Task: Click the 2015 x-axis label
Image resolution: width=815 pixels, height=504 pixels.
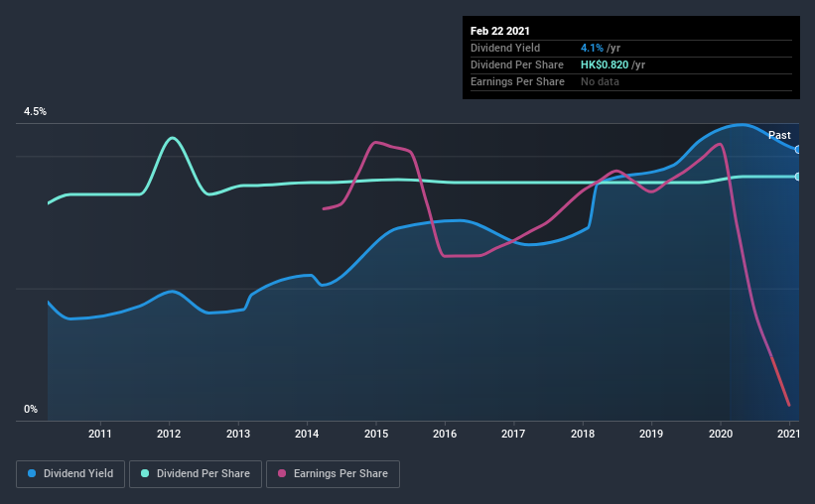Action: click(x=376, y=434)
